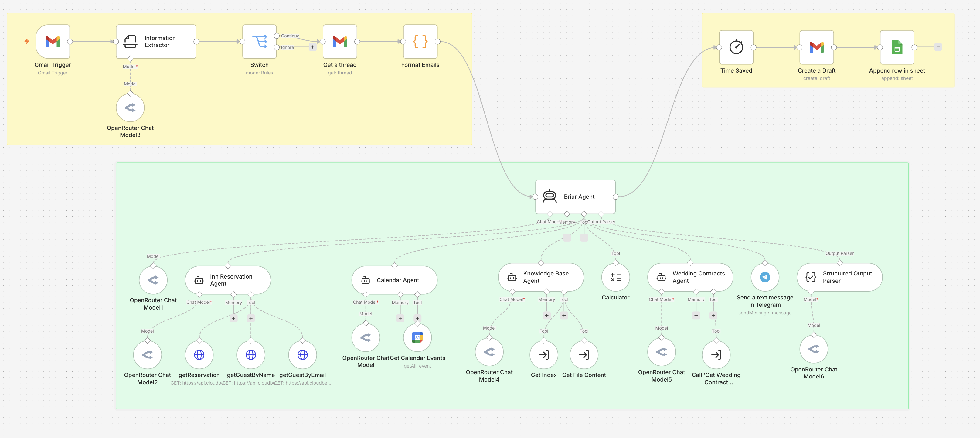Image resolution: width=980 pixels, height=438 pixels.
Task: Add memory to Briar Agent
Action: click(567, 238)
